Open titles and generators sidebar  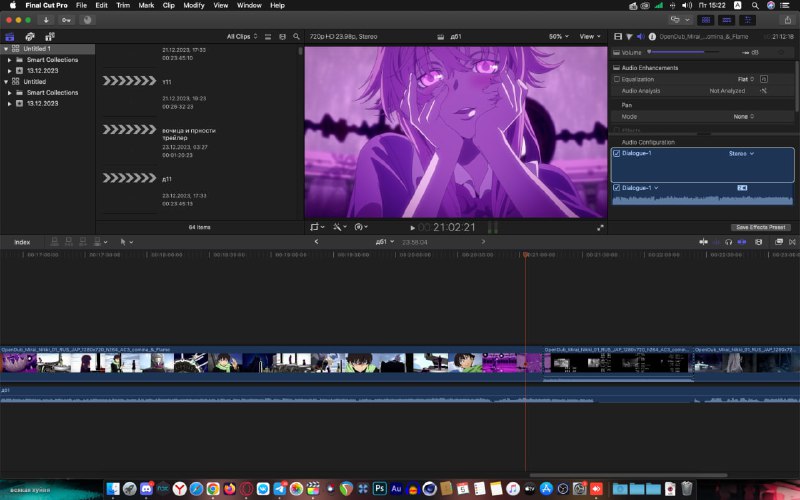click(x=49, y=37)
